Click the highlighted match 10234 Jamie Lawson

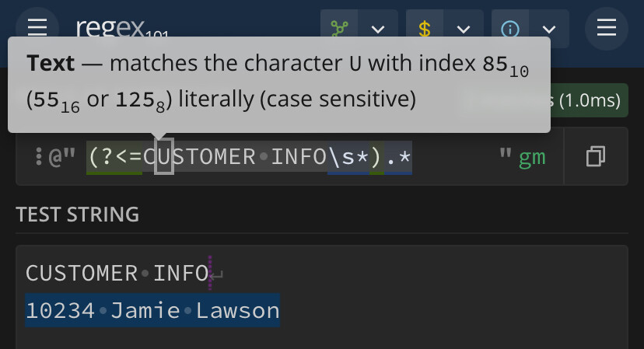(152, 310)
